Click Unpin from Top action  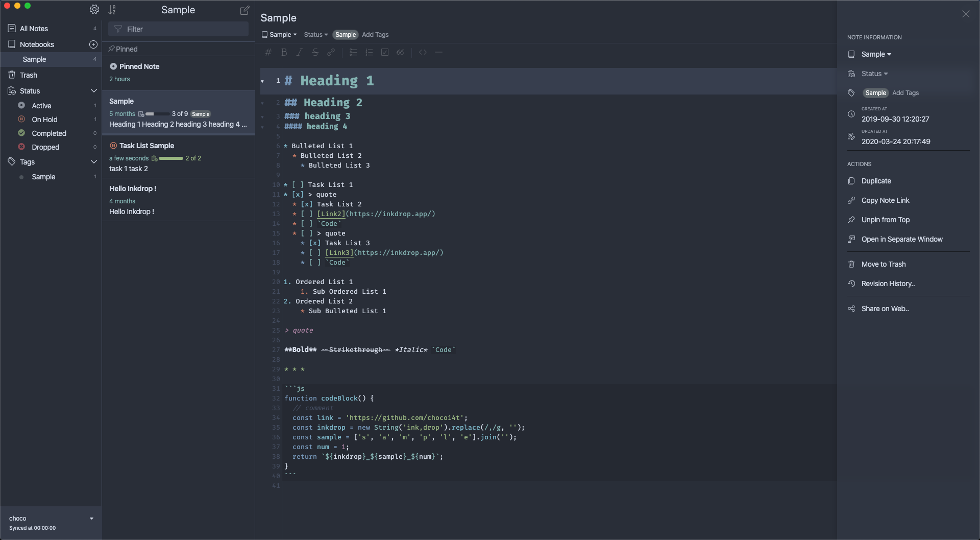click(885, 220)
